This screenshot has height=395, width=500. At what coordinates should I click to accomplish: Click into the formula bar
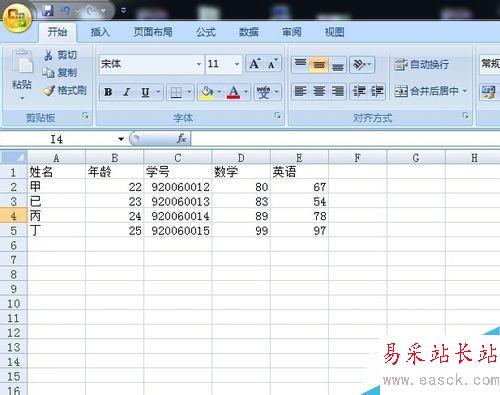[346, 139]
